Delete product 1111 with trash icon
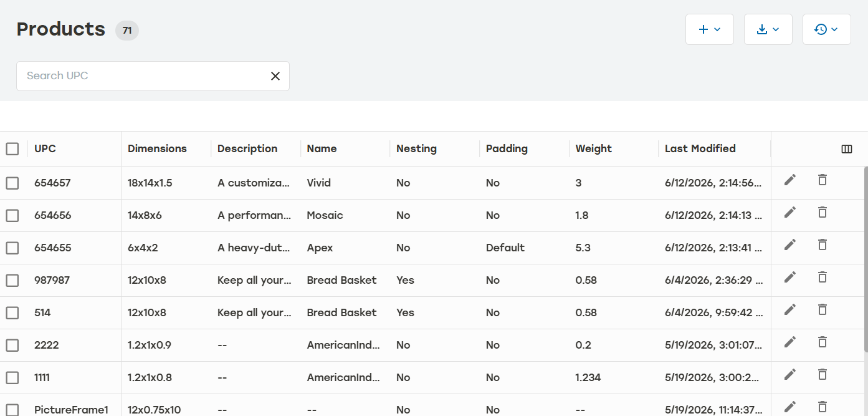The height and width of the screenshot is (416, 868). [x=823, y=374]
